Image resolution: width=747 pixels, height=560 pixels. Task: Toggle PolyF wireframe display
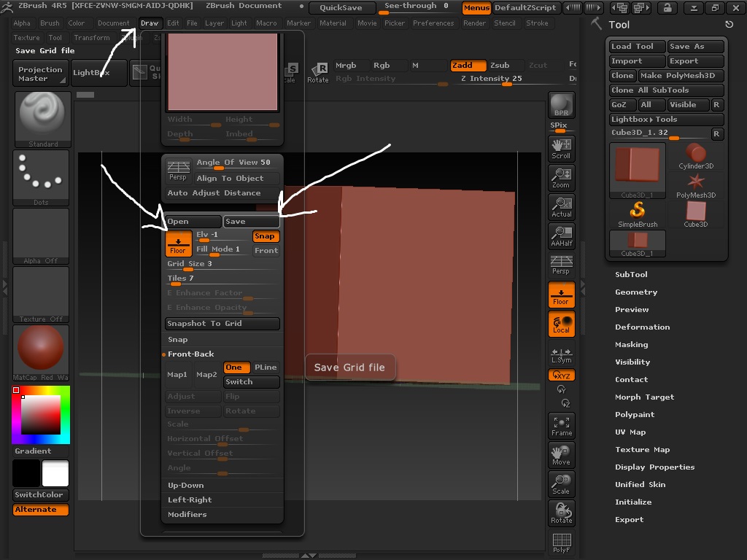point(561,542)
